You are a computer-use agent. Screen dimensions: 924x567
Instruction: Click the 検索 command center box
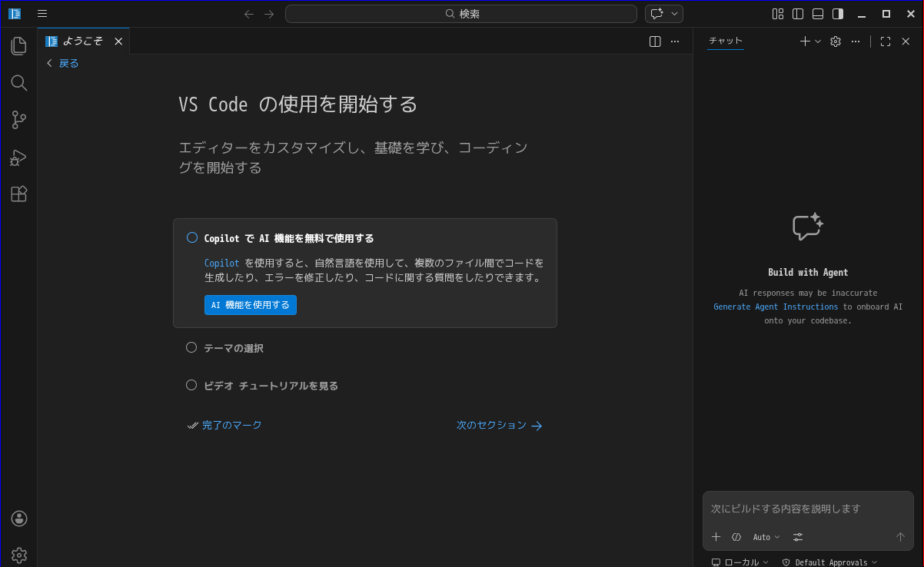[x=461, y=14]
